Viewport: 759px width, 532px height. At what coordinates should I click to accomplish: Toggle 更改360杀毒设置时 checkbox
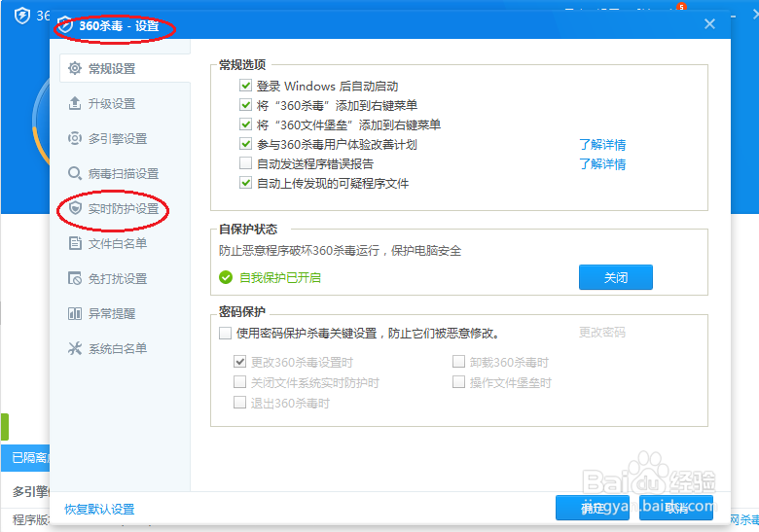239,361
